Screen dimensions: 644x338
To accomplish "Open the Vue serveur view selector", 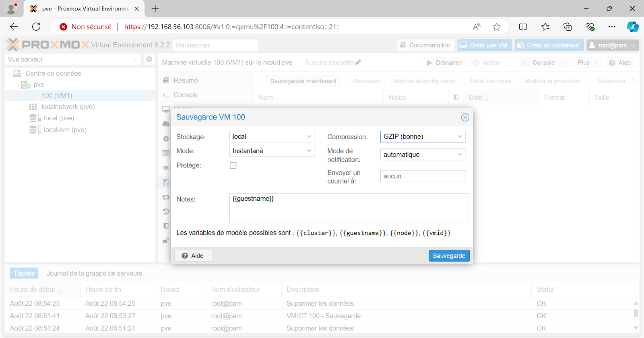I will (73, 59).
